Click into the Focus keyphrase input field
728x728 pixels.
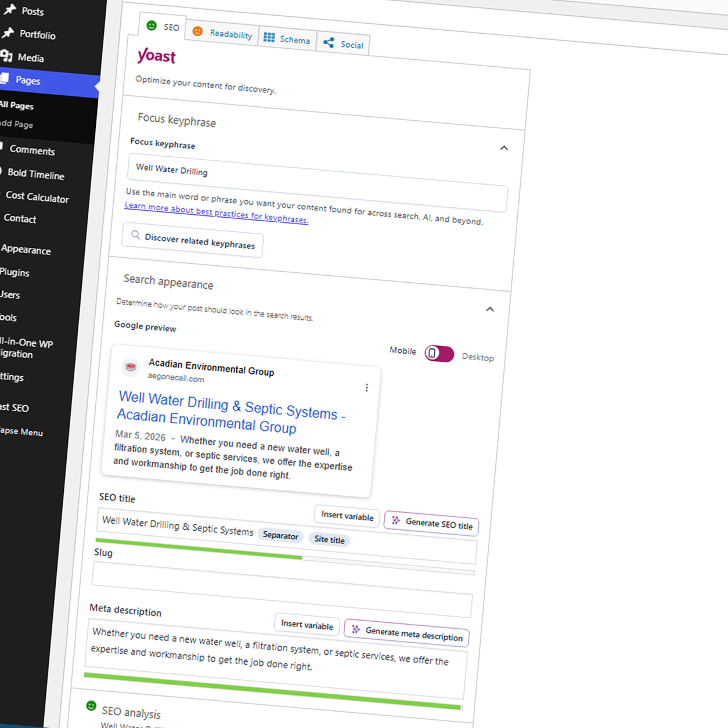(x=318, y=183)
